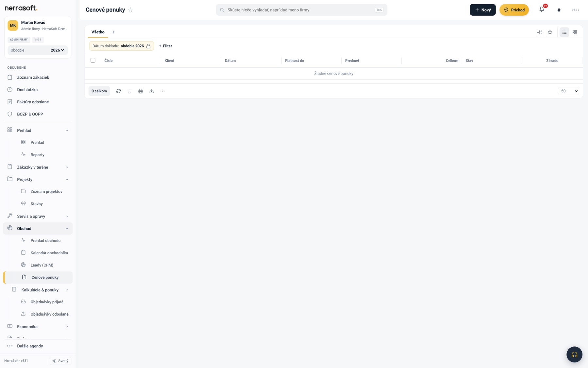This screenshot has height=368, width=588.
Task: Refresh the quotes list
Action: 119,91
